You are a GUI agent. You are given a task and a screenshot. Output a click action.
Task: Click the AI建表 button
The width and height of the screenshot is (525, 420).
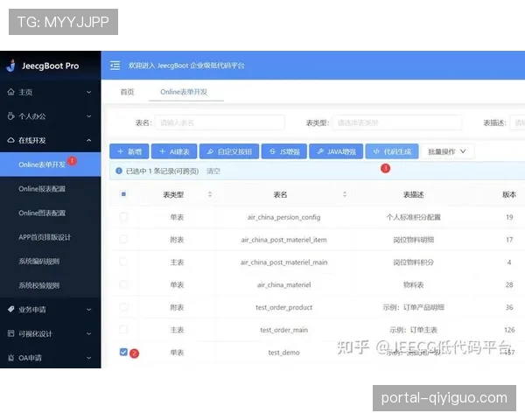[x=174, y=151]
